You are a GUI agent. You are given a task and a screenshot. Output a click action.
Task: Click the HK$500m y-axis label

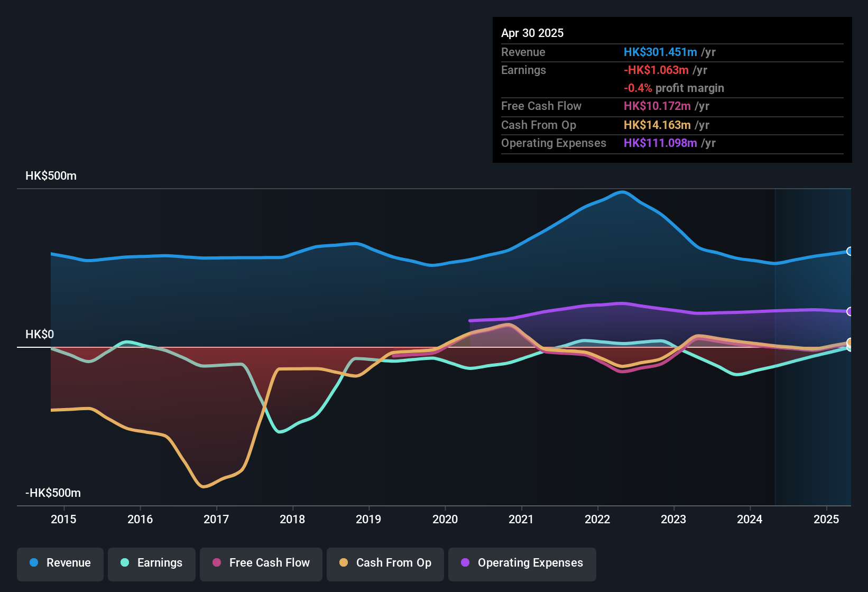51,176
